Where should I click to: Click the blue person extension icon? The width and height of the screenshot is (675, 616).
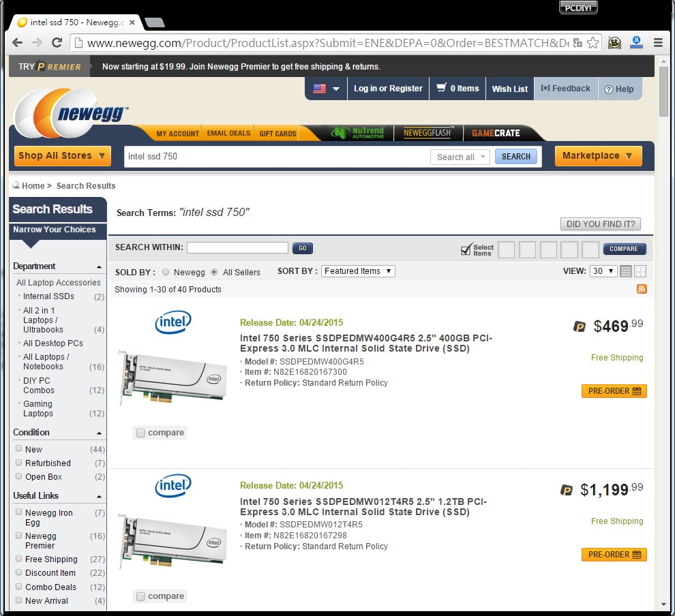click(x=636, y=42)
